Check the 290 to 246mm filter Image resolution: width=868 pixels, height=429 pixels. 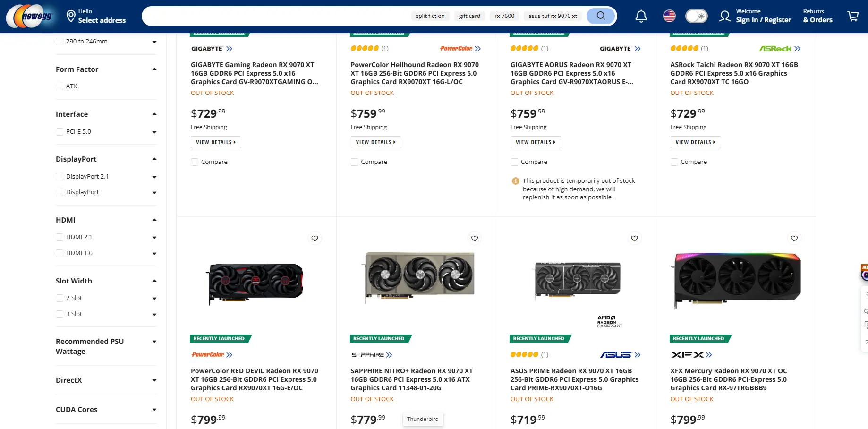(x=60, y=42)
